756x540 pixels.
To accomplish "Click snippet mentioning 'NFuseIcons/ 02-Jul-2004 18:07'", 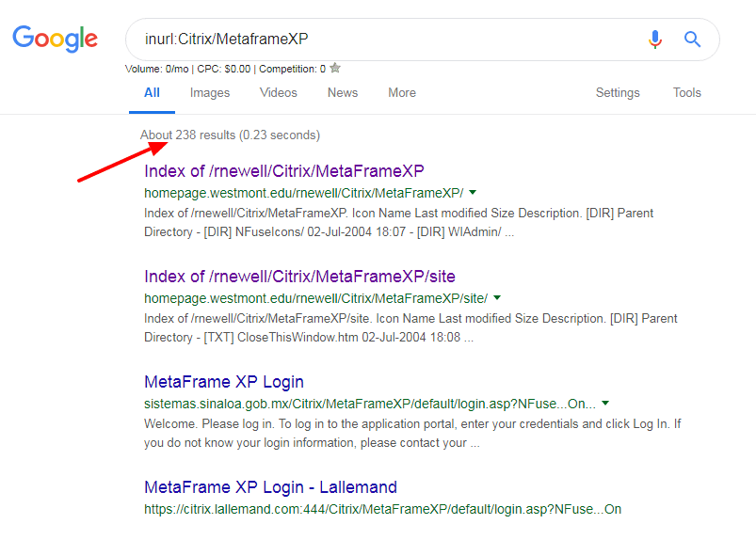I will coord(399,223).
